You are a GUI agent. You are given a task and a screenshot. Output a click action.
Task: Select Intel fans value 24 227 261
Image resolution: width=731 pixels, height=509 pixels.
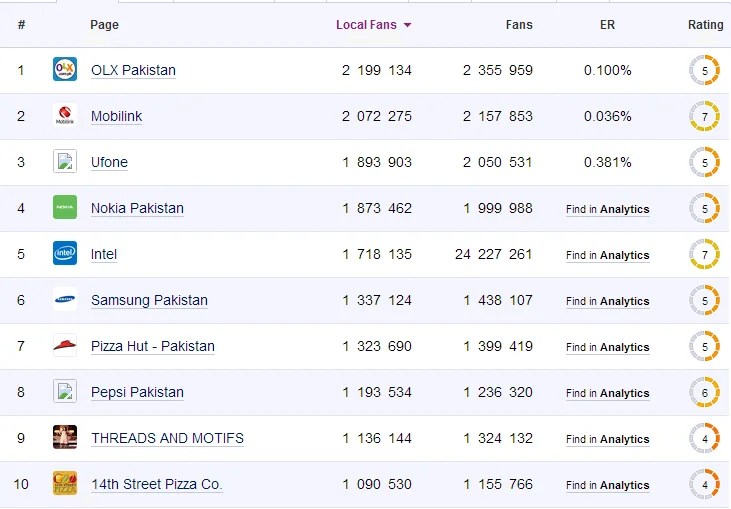(x=494, y=254)
